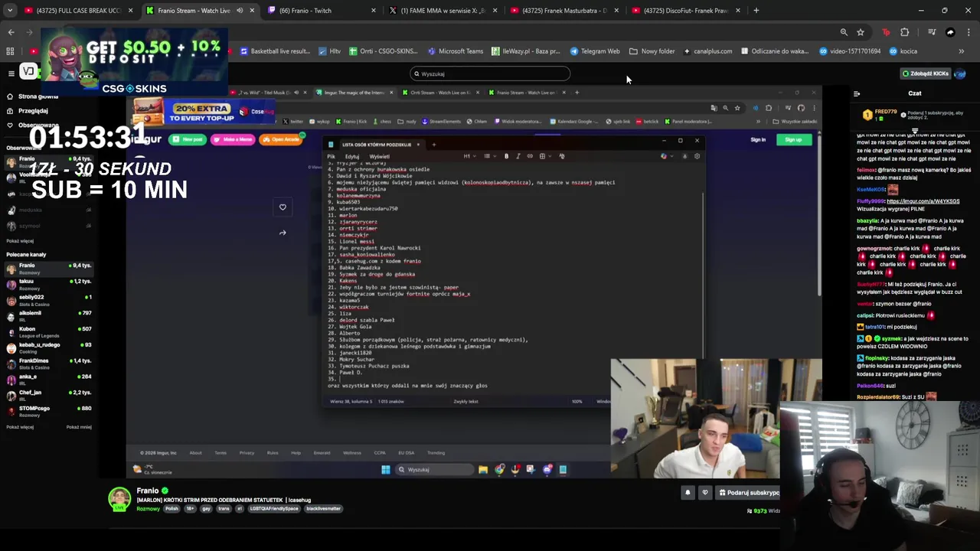Screen dimensions: 980x551
Task: Toggle the notification bell below the stream
Action: point(688,493)
